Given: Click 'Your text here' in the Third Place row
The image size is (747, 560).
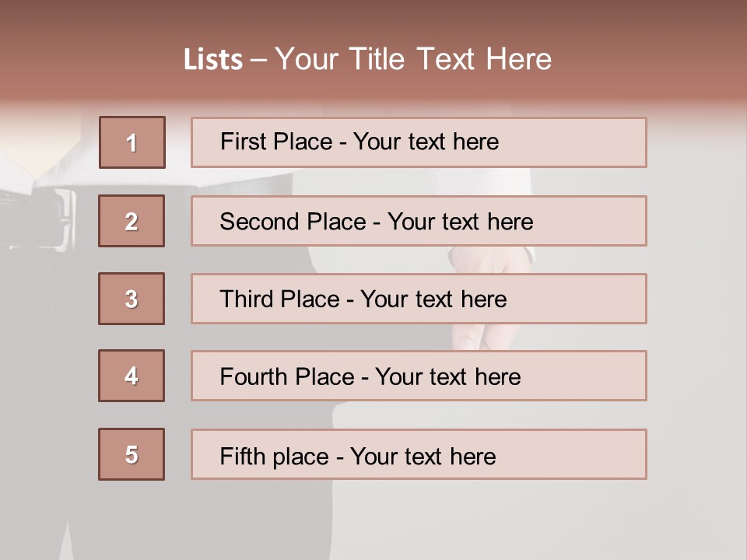Looking at the screenshot, I should click(x=433, y=299).
